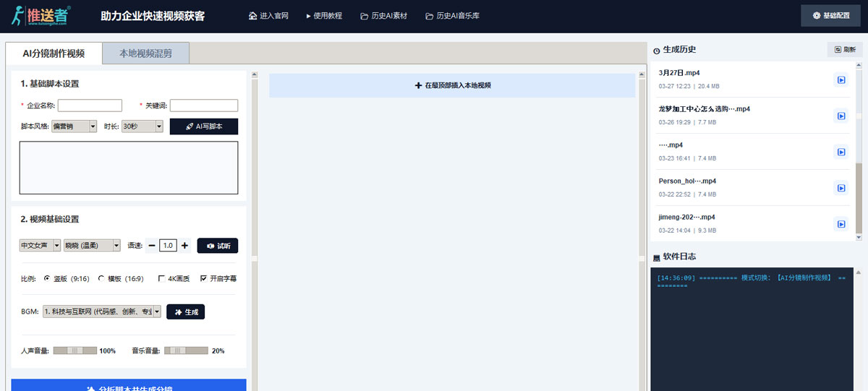Click the 软件日志 header icon
Viewport: 868px width, 391px height.
656,257
